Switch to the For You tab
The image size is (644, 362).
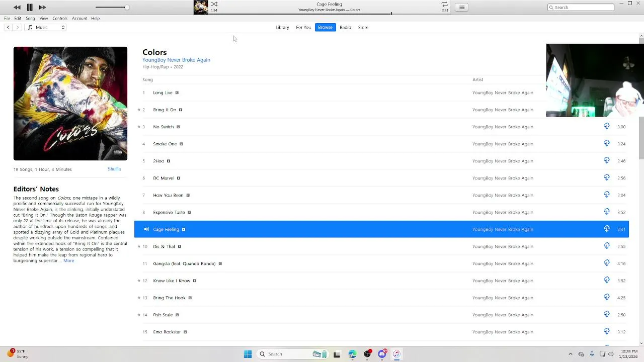click(303, 27)
